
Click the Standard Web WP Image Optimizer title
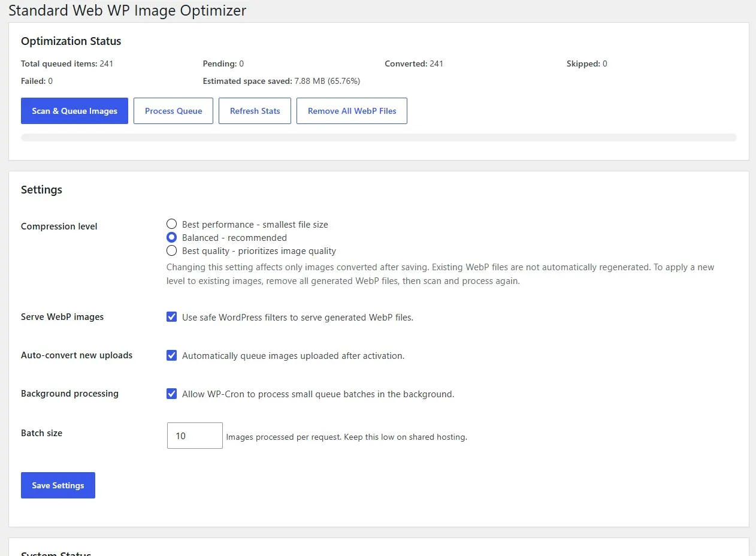(x=127, y=10)
